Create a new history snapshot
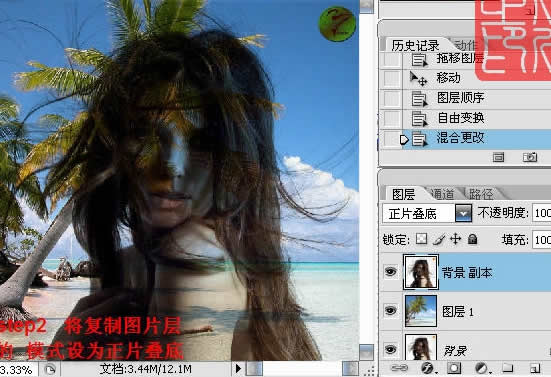 click(530, 157)
